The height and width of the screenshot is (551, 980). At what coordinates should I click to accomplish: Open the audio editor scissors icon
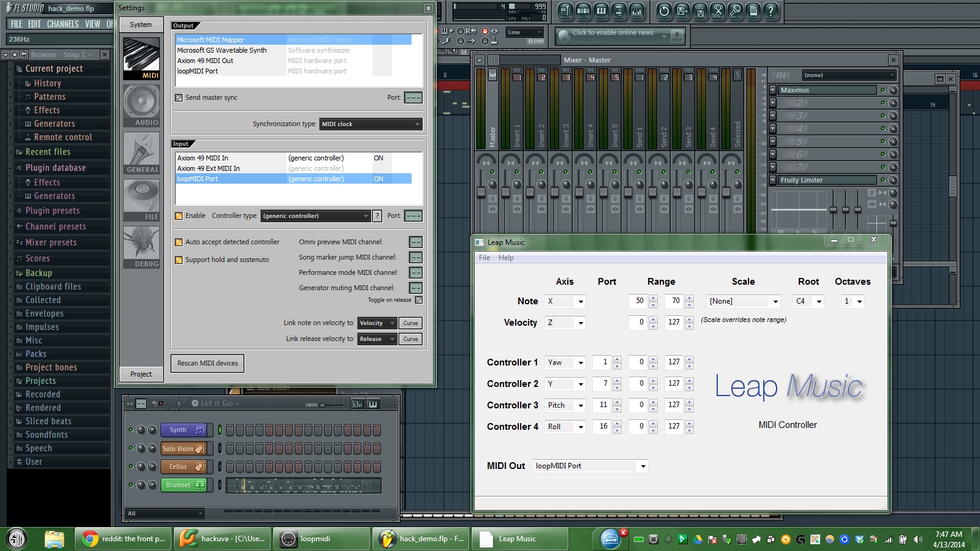pos(717,10)
